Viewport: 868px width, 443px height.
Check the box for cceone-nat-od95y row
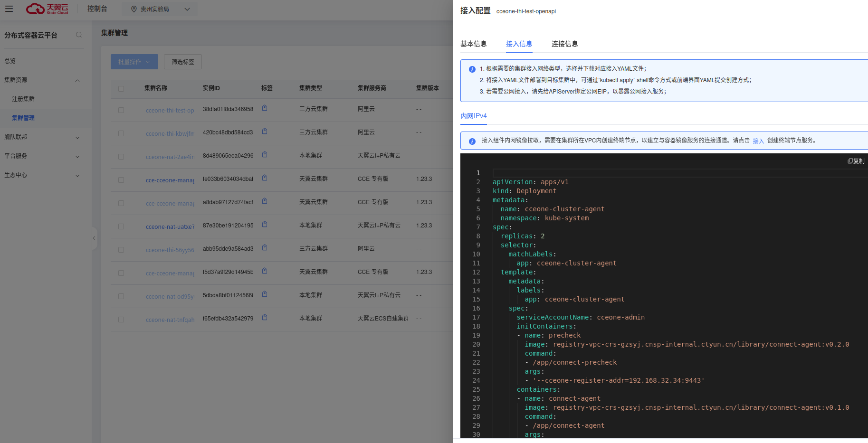121,296
